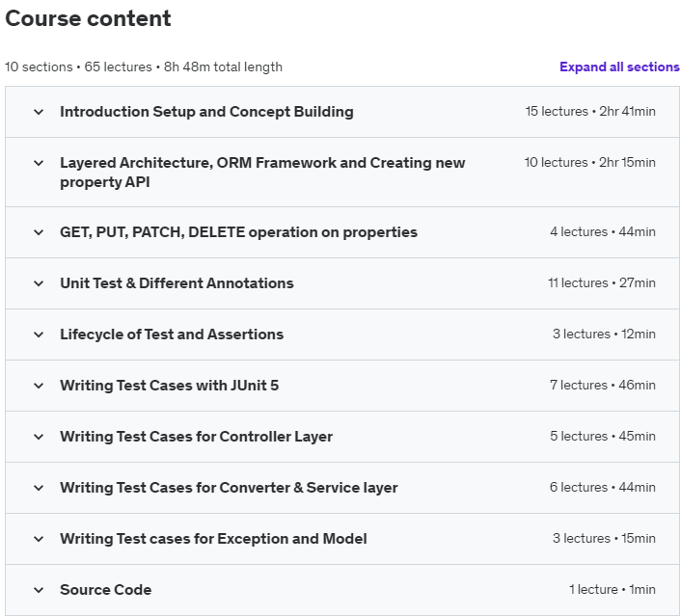
Task: Click the '3 lectures • 12min' text
Action: point(604,335)
